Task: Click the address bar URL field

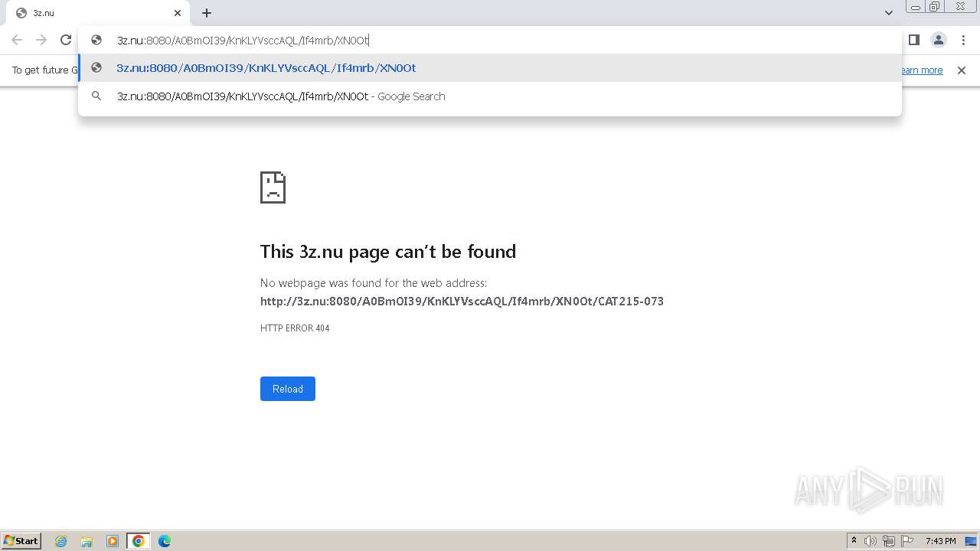Action: [x=490, y=41]
